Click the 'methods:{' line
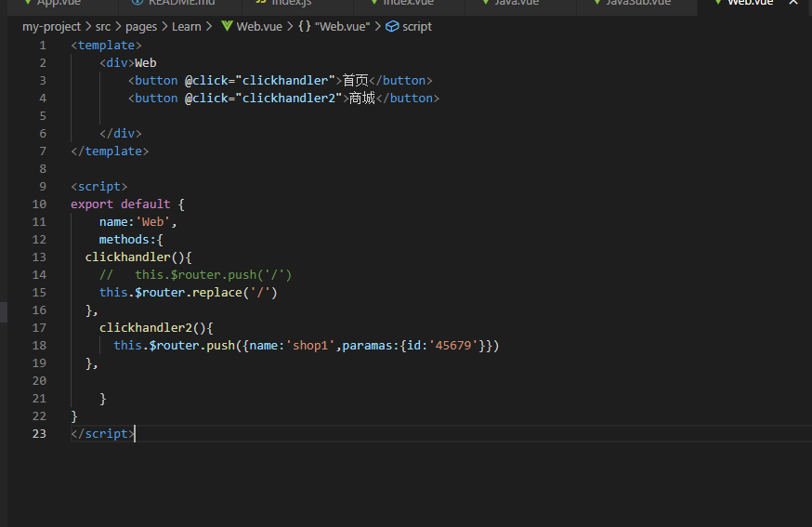This screenshot has height=527, width=812. click(x=131, y=240)
